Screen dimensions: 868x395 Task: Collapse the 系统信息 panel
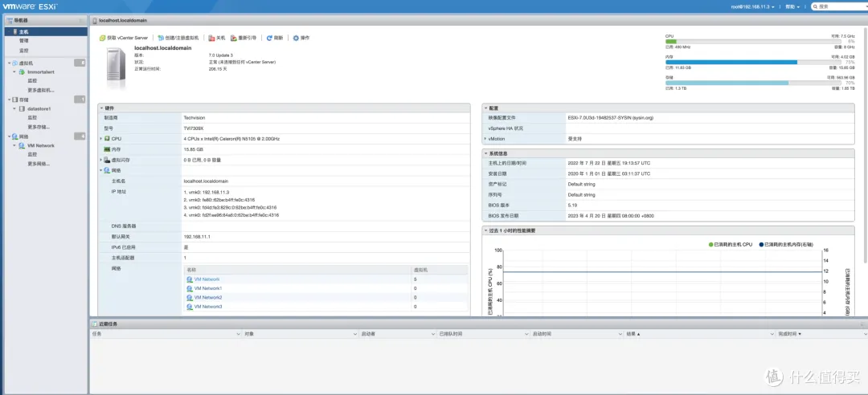(x=485, y=153)
